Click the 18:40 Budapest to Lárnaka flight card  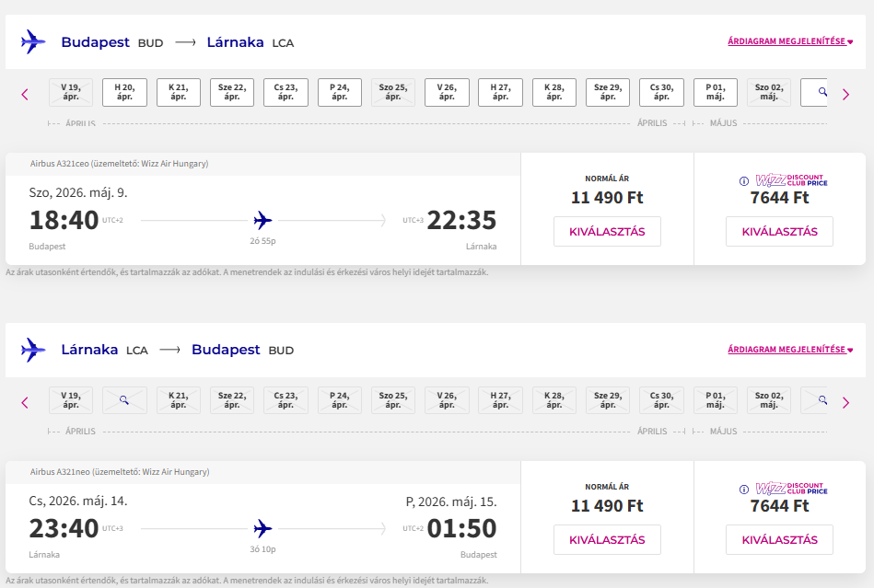click(x=262, y=221)
